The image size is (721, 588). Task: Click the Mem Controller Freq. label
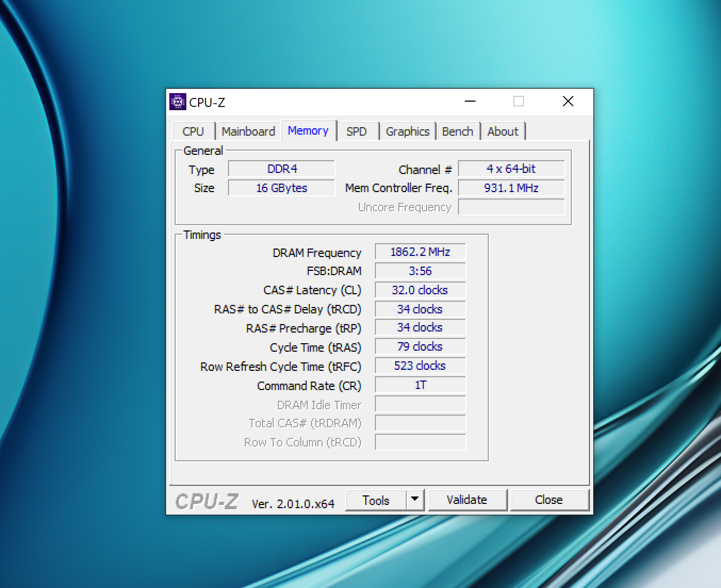[x=399, y=188]
